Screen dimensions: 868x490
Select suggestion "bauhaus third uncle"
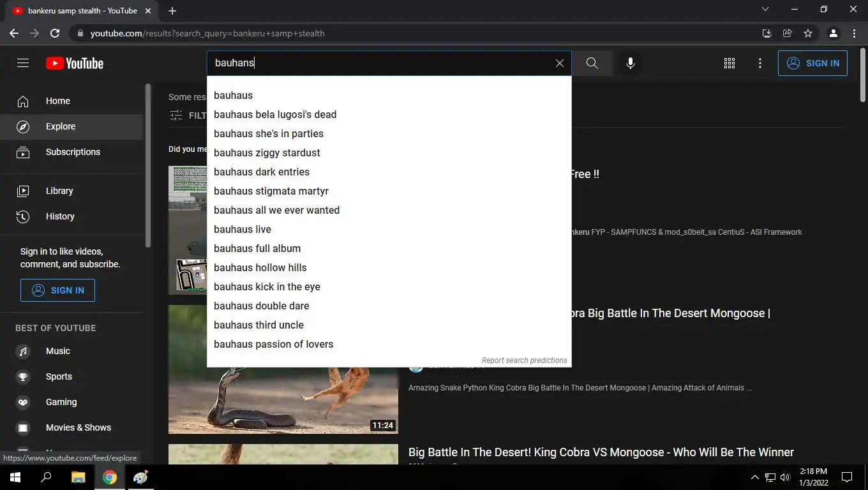coord(389,325)
